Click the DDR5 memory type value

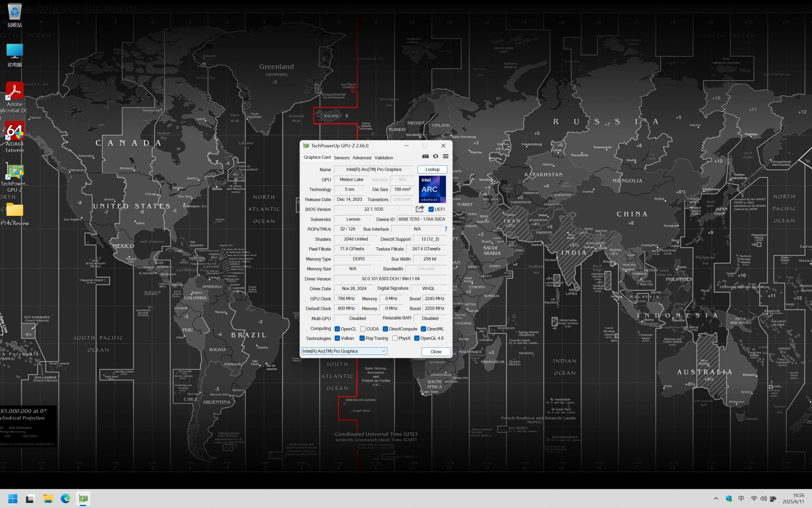358,259
